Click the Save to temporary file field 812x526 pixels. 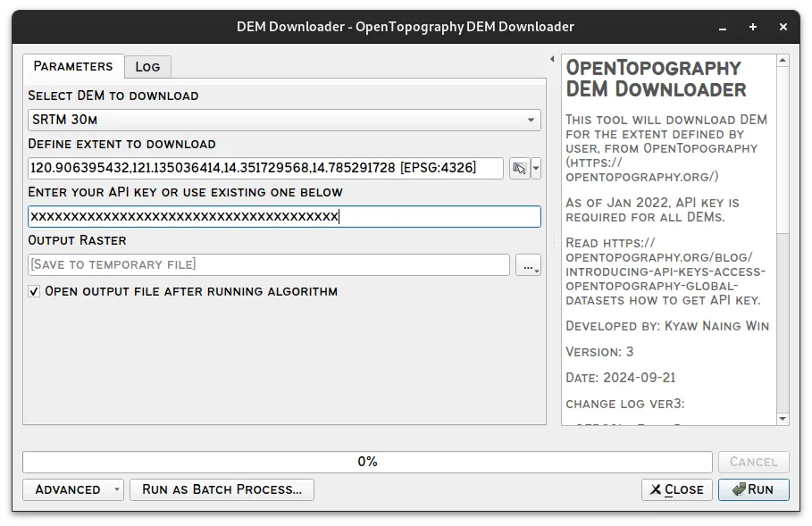(268, 265)
